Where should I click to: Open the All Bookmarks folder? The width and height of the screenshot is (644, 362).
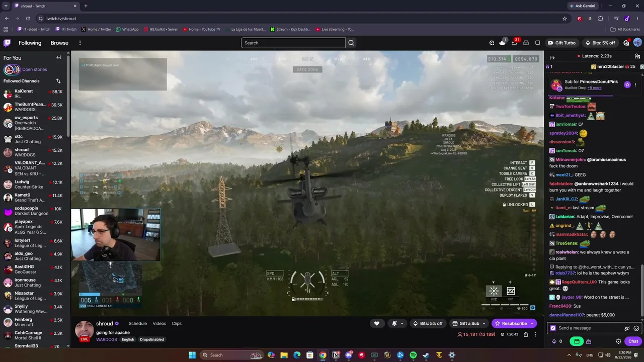[625, 29]
